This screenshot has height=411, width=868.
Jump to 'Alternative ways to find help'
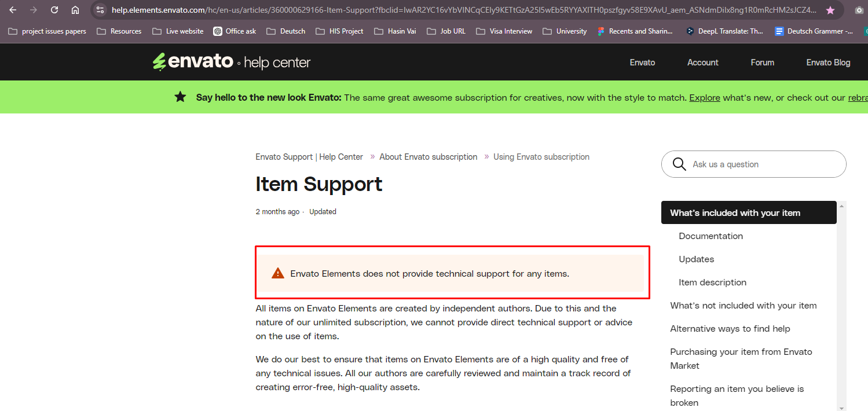coord(730,329)
